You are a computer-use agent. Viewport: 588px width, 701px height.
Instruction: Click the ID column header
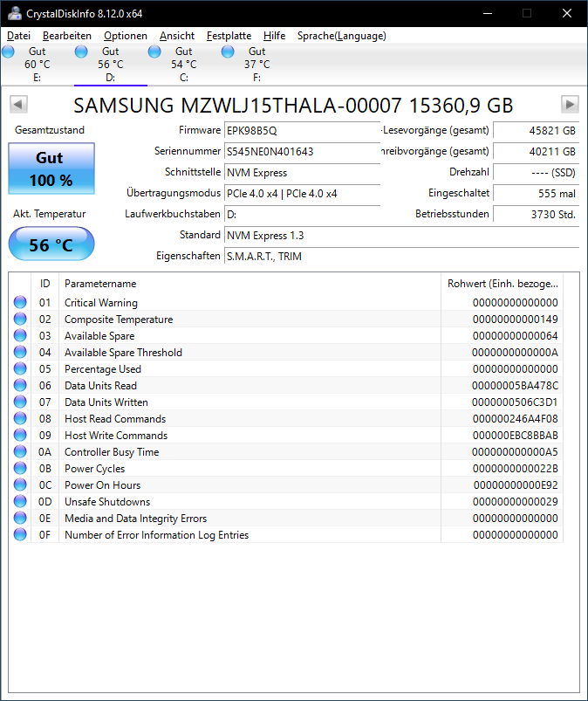[44, 284]
